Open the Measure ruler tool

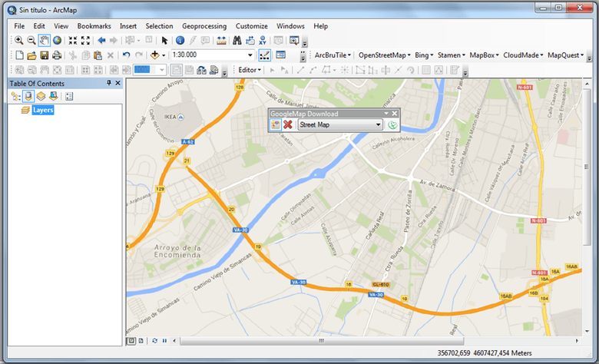coord(221,40)
